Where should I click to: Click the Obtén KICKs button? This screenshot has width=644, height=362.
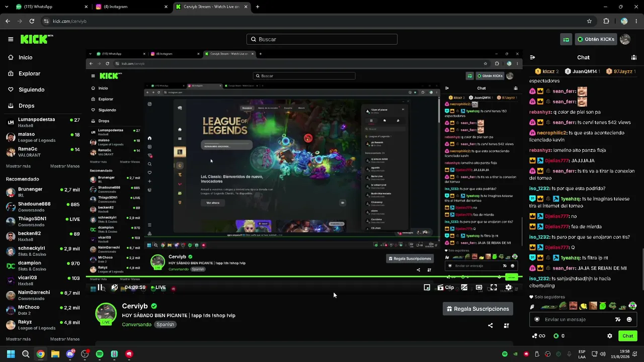coord(596,39)
